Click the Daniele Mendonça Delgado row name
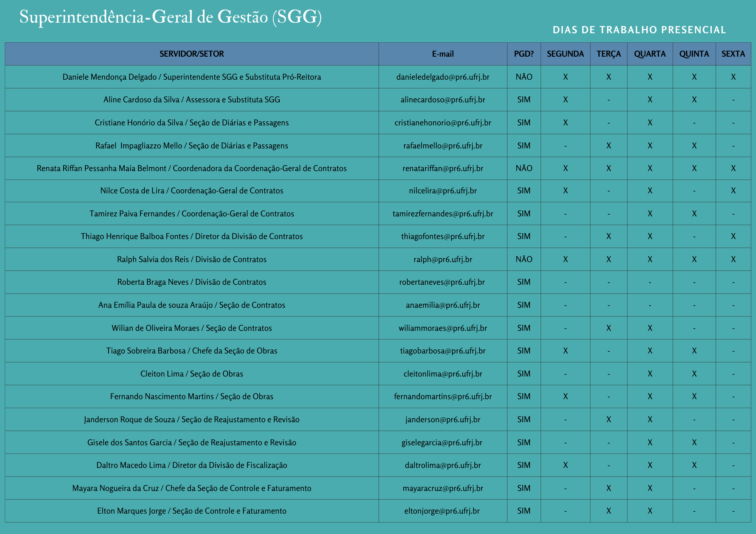Viewport: 756px width, 534px height. click(192, 77)
